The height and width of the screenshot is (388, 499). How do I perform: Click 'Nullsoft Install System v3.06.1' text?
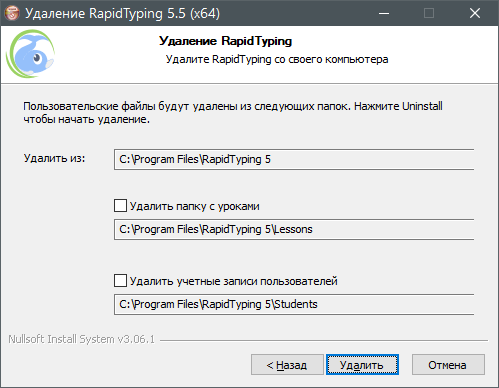pyautogui.click(x=82, y=339)
